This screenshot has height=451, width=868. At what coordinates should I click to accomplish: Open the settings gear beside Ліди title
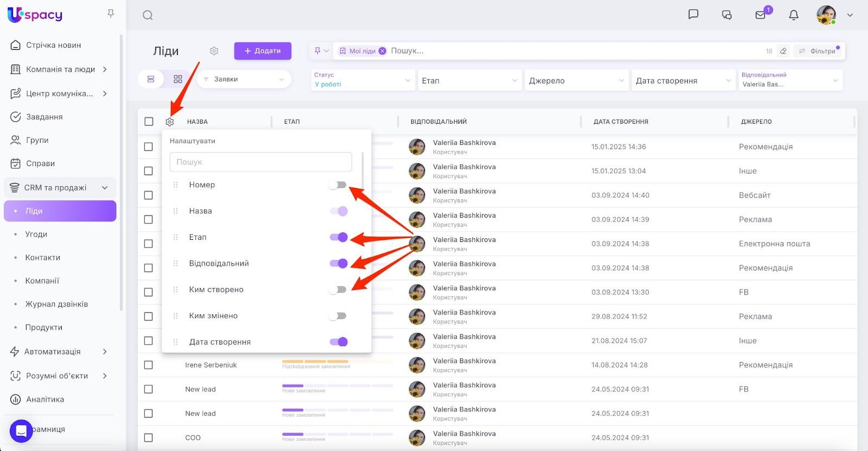coord(214,51)
